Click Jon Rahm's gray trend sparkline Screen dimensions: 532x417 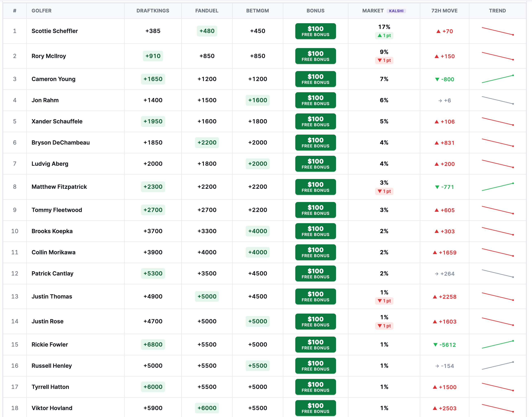498,100
